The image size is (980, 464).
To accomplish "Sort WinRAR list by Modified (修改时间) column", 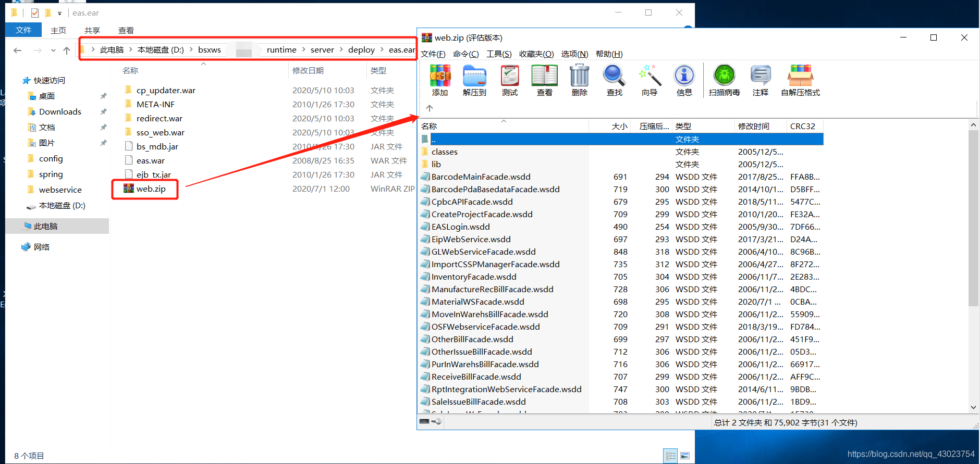I will click(x=754, y=126).
